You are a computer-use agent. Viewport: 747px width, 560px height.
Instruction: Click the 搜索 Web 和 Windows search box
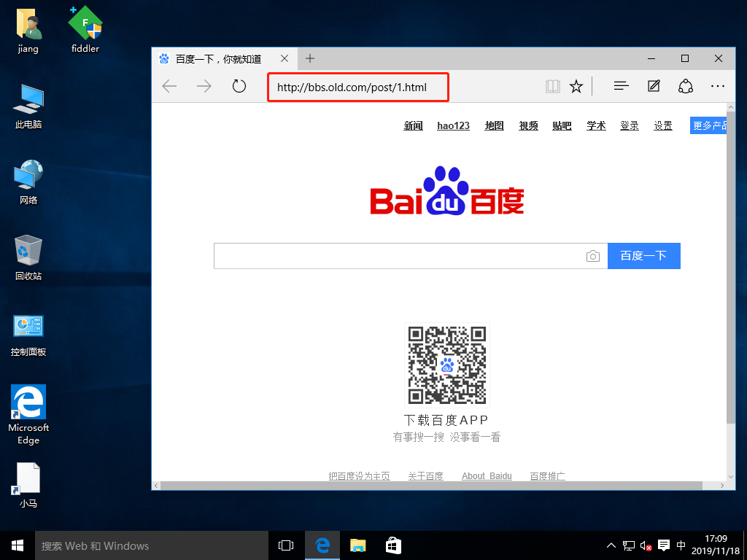152,545
